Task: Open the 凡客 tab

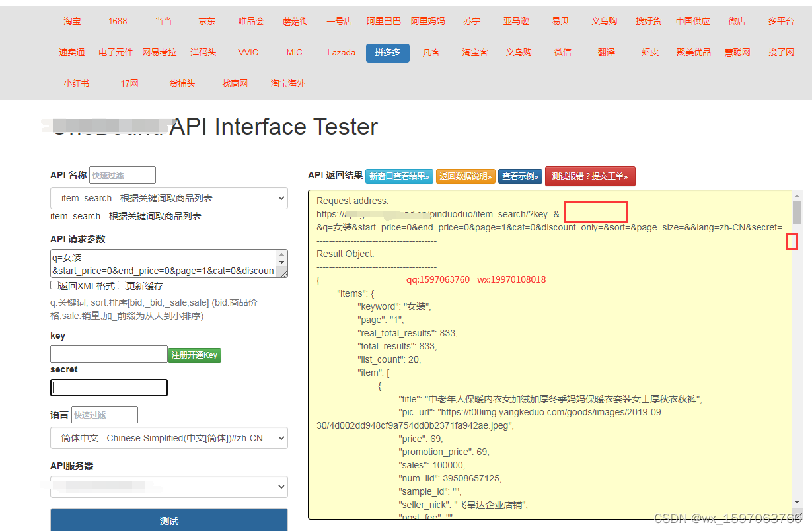Action: pyautogui.click(x=431, y=52)
